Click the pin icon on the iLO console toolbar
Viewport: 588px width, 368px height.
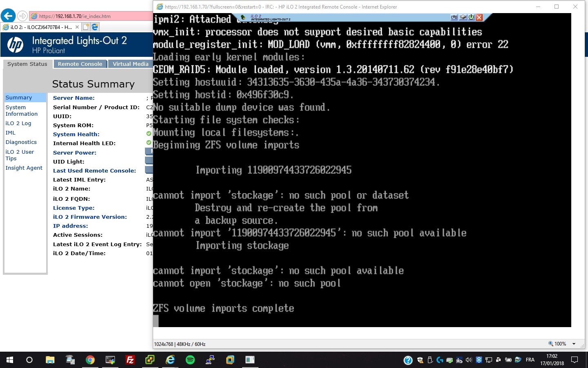tap(243, 17)
